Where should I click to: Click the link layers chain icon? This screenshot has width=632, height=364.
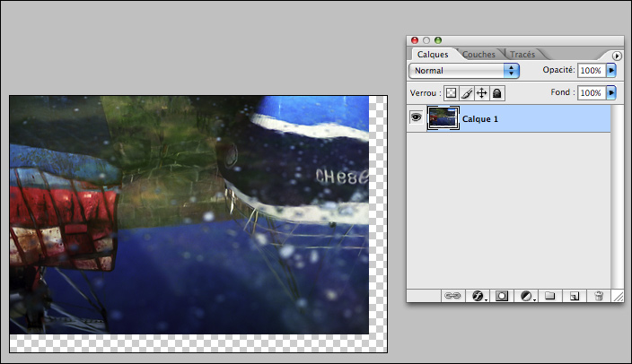(x=454, y=295)
